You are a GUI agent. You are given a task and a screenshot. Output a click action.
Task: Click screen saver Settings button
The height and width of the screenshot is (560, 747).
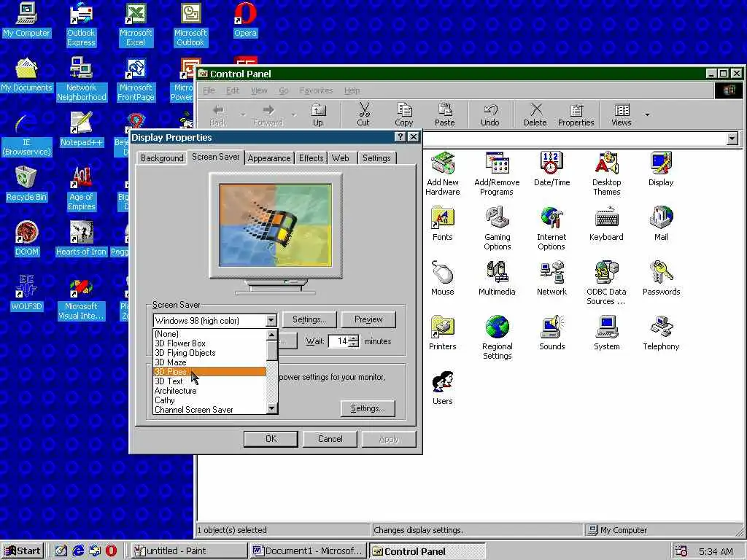point(309,319)
